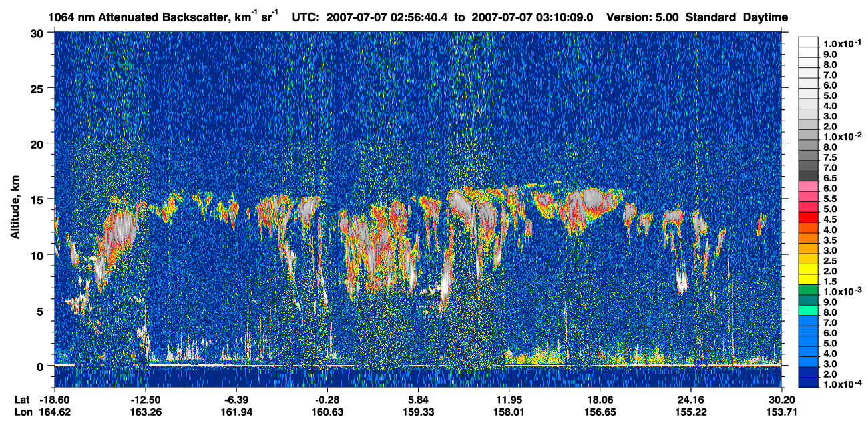Select the start time 2007-07-07 02:56:40.4
This screenshot has width=868, height=445.
[x=387, y=17]
